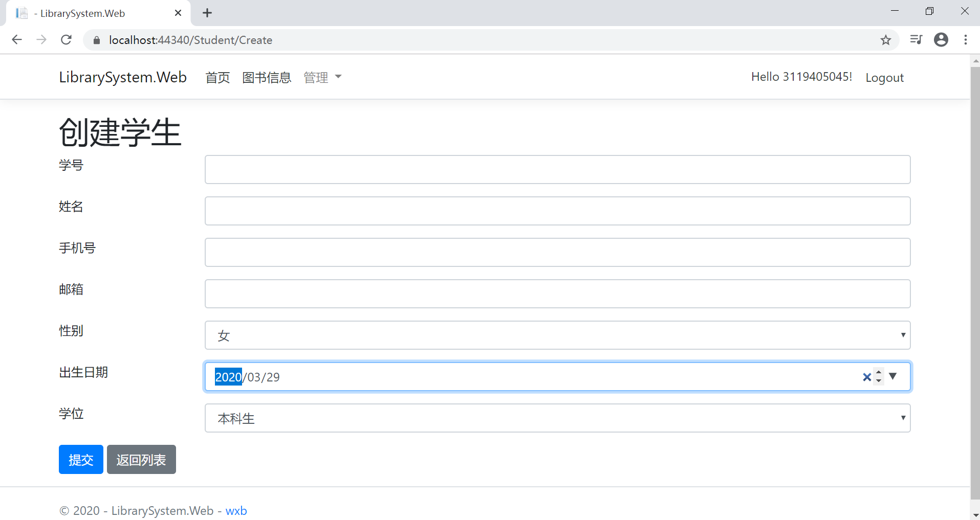The width and height of the screenshot is (980, 520).
Task: Click the address bar URL
Action: tap(190, 40)
